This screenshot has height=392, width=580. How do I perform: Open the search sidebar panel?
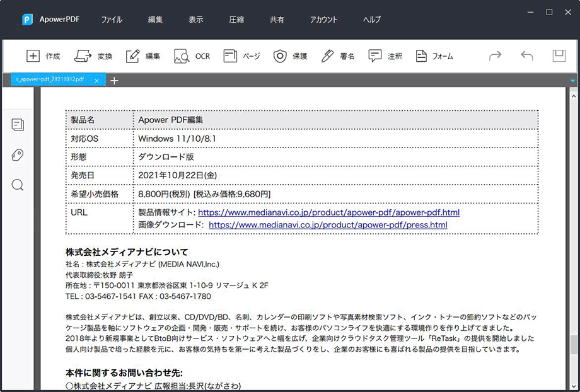(18, 185)
